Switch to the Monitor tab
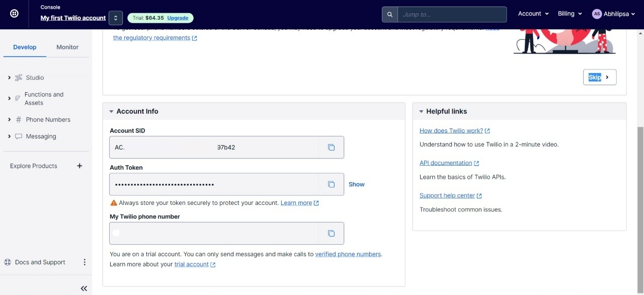 point(67,47)
